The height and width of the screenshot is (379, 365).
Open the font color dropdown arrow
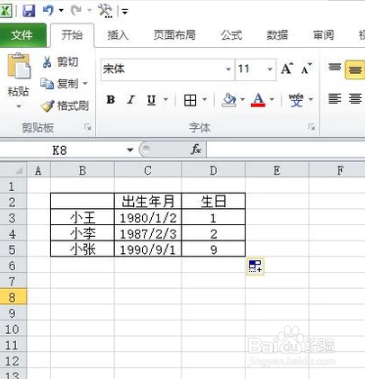pyautogui.click(x=272, y=100)
